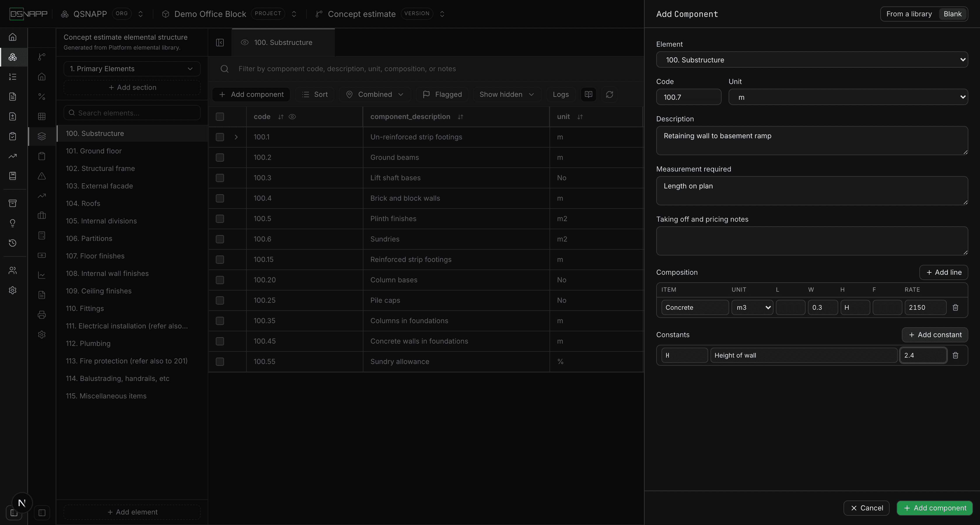Viewport: 980px width, 525px height.
Task: Select 112. Plumbing element
Action: click(x=132, y=344)
